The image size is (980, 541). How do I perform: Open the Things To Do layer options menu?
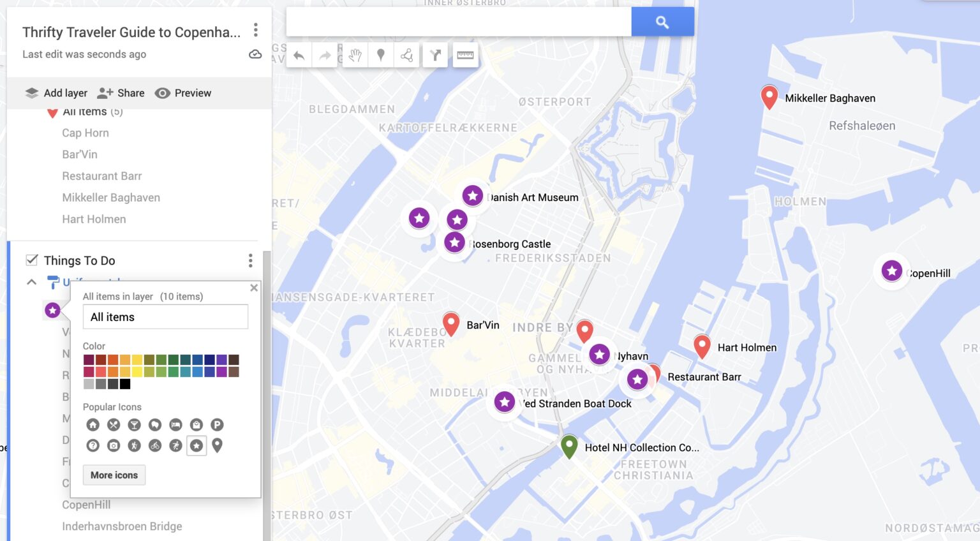(x=251, y=260)
